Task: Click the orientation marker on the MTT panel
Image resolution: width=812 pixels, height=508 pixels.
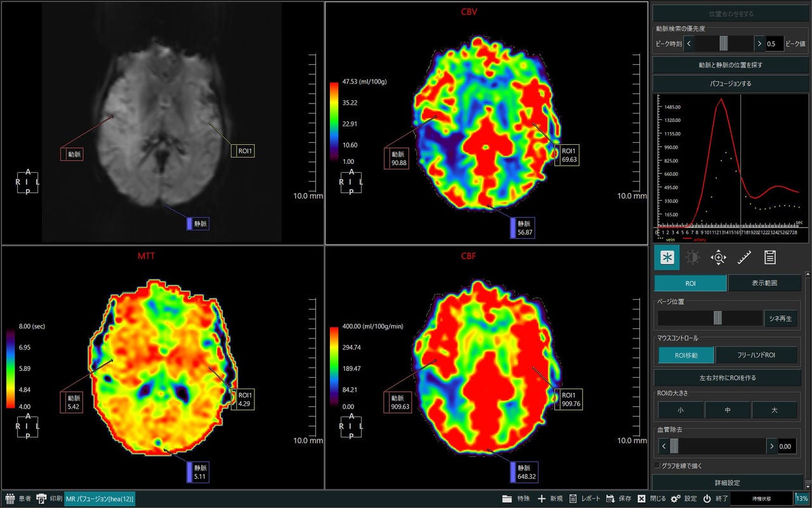Action: pos(27,427)
